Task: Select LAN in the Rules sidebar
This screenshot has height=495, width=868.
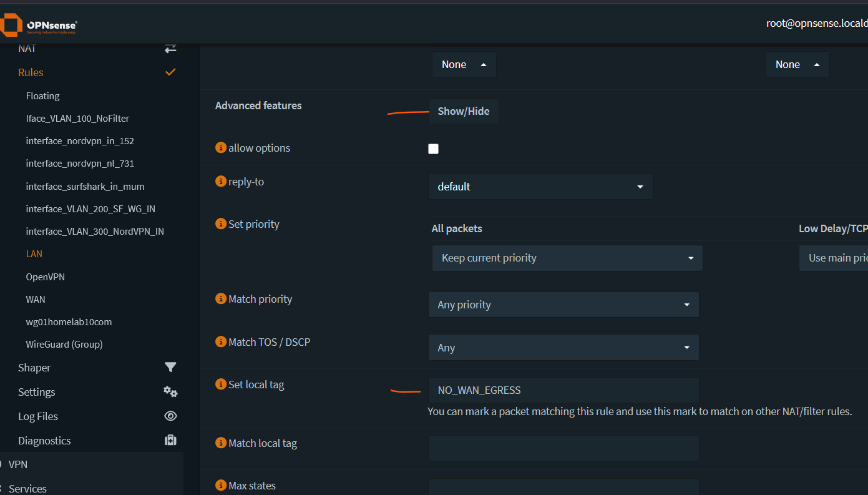Action: pos(34,254)
